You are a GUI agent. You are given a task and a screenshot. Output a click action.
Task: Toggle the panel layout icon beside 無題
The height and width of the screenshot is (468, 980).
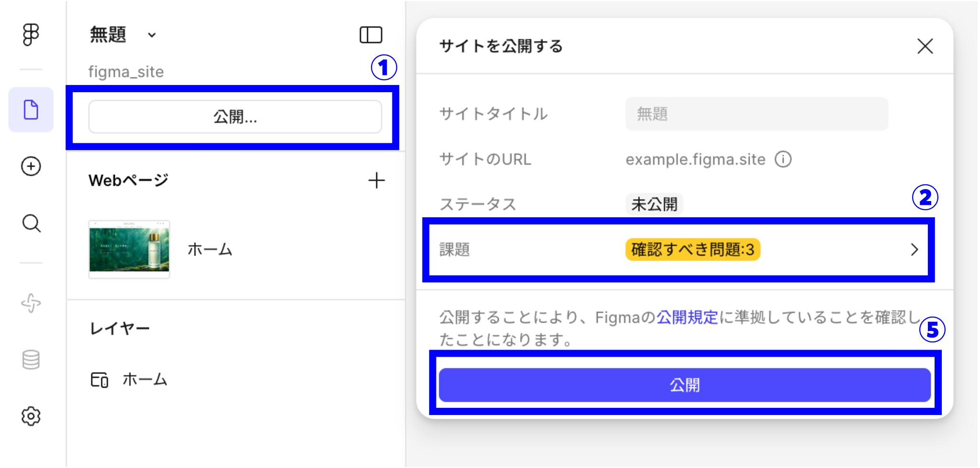(x=371, y=34)
